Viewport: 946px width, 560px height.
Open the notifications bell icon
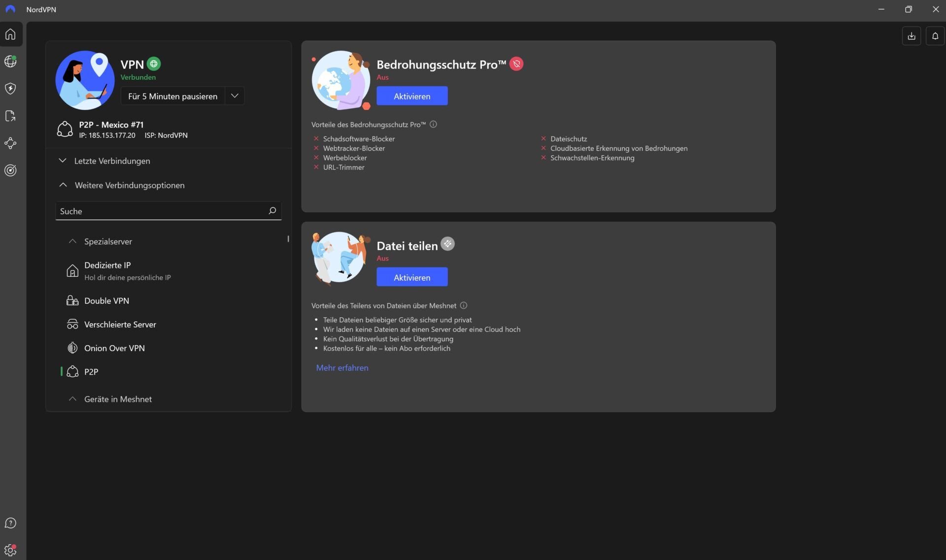[x=935, y=36]
